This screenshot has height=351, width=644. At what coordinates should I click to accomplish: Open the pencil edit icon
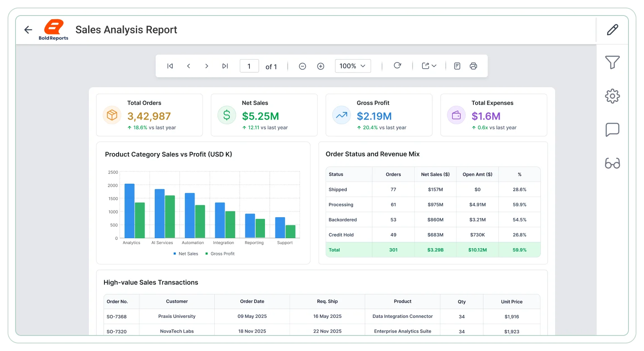[613, 30]
